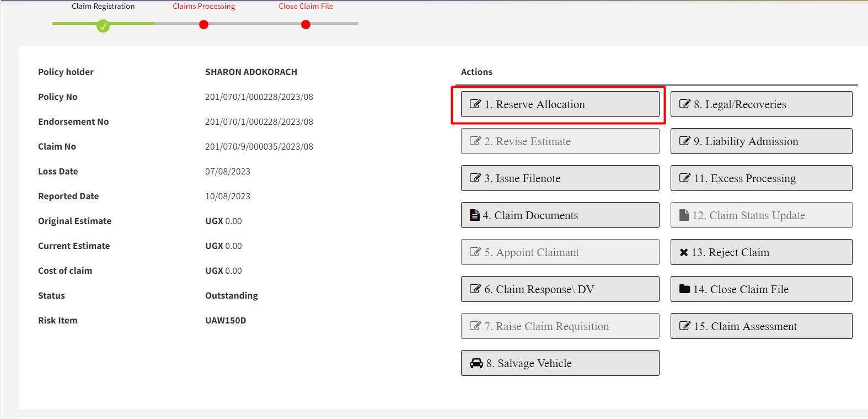
Task: Click the edit icon on Issue Filenote
Action: tap(475, 178)
